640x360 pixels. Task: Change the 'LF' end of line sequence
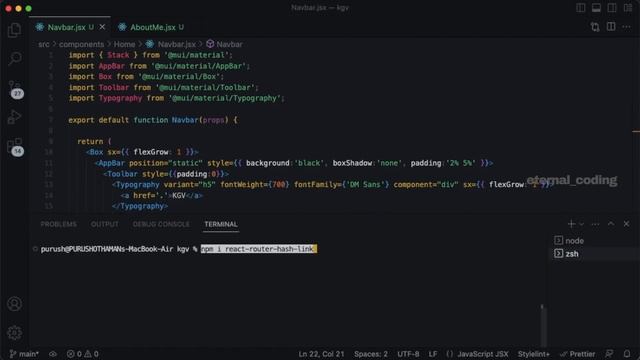[x=433, y=354]
